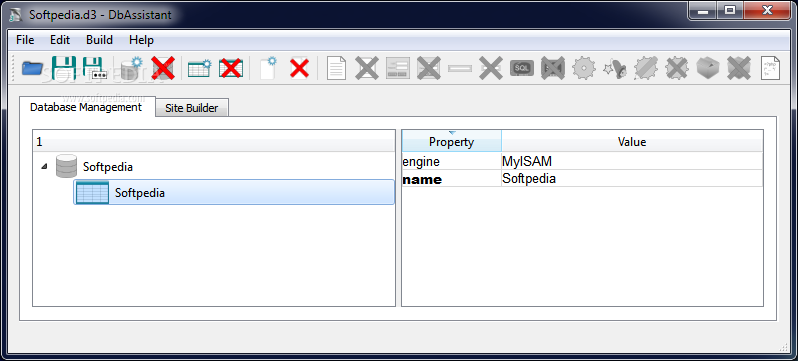Open the Edit menu
This screenshot has width=798, height=361.
[60, 40]
